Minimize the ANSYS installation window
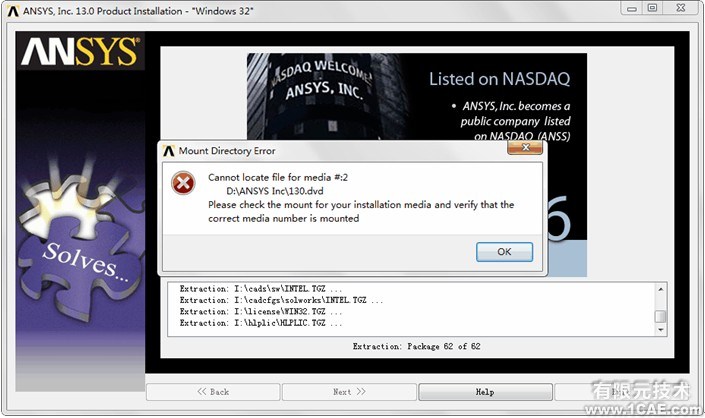705x418 pixels. click(632, 8)
